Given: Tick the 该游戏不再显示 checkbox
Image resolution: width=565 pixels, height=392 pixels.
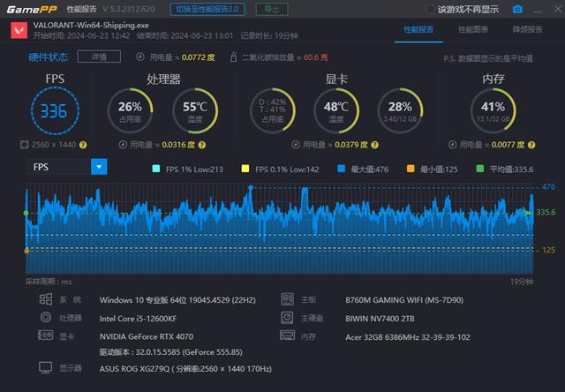Looking at the screenshot, I should pyautogui.click(x=430, y=10).
